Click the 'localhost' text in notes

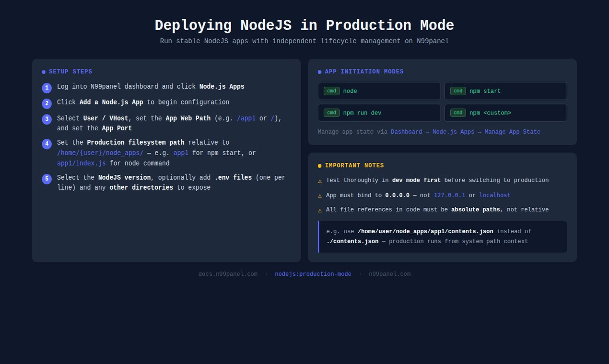(495, 195)
